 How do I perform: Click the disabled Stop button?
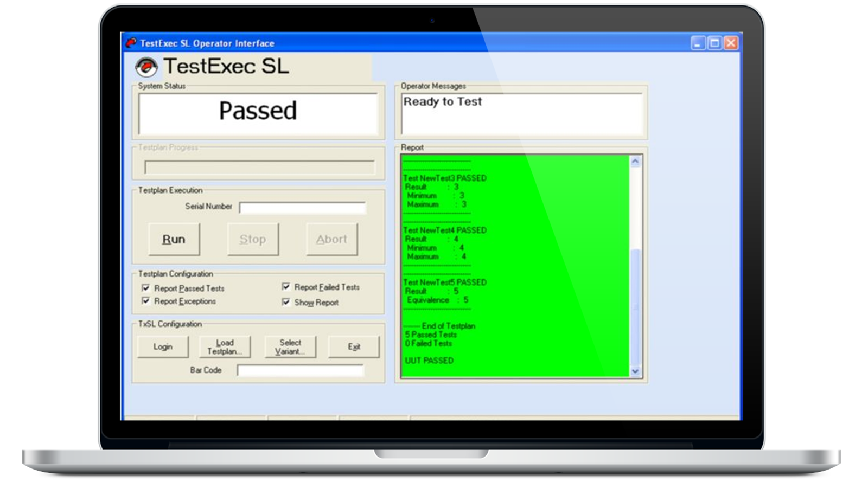253,239
